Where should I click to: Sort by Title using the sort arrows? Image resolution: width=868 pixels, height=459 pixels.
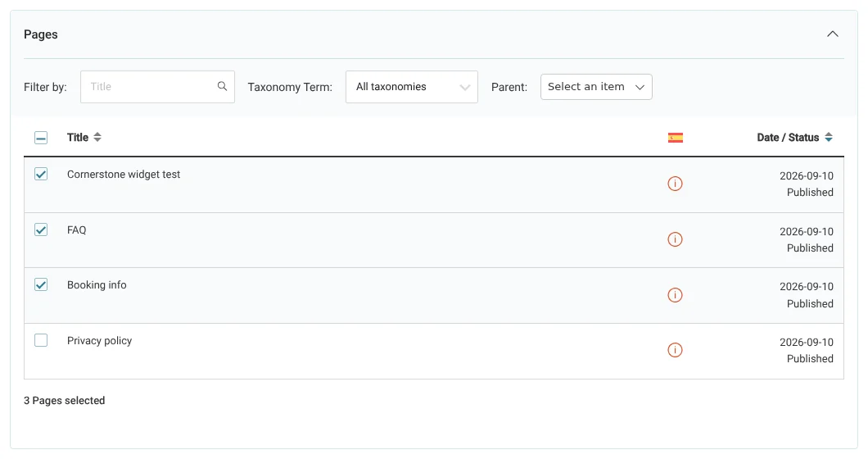97,137
